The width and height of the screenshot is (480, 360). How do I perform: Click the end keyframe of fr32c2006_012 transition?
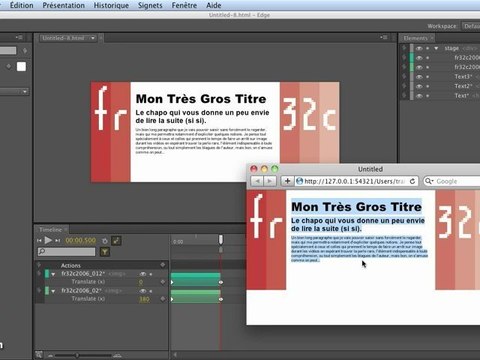coord(221,282)
